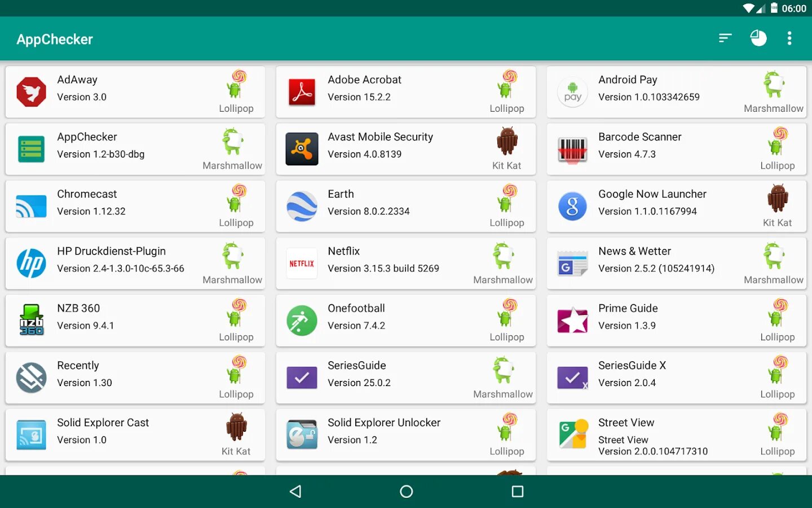This screenshot has width=812, height=508.
Task: Select the 'Google Now Launcher' name
Action: [x=652, y=194]
